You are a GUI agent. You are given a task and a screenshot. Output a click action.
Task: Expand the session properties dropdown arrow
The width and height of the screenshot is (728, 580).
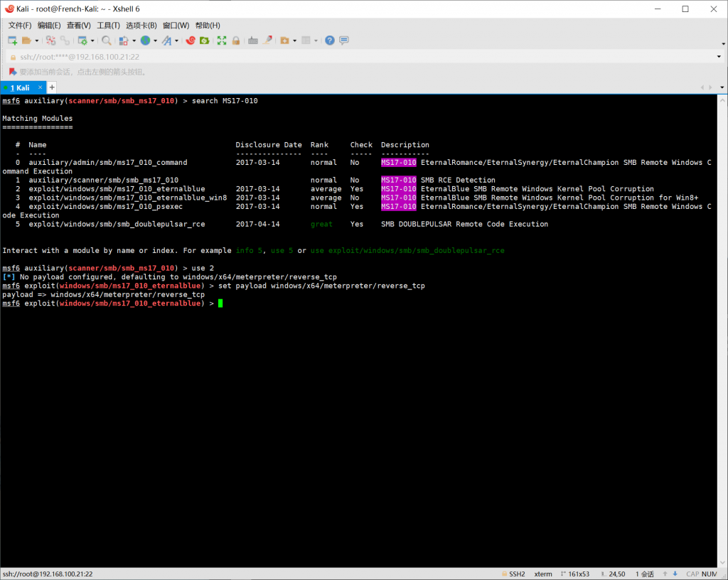92,41
